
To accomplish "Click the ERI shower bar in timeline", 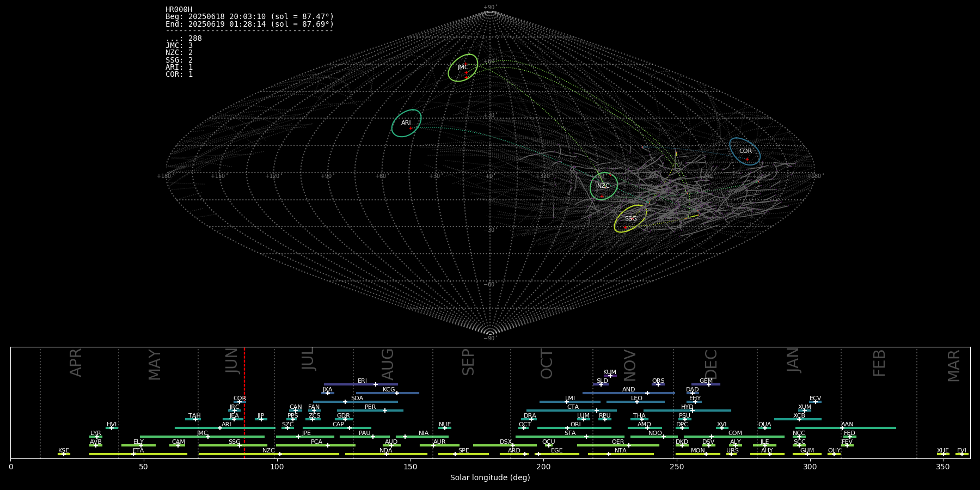I will click(361, 384).
